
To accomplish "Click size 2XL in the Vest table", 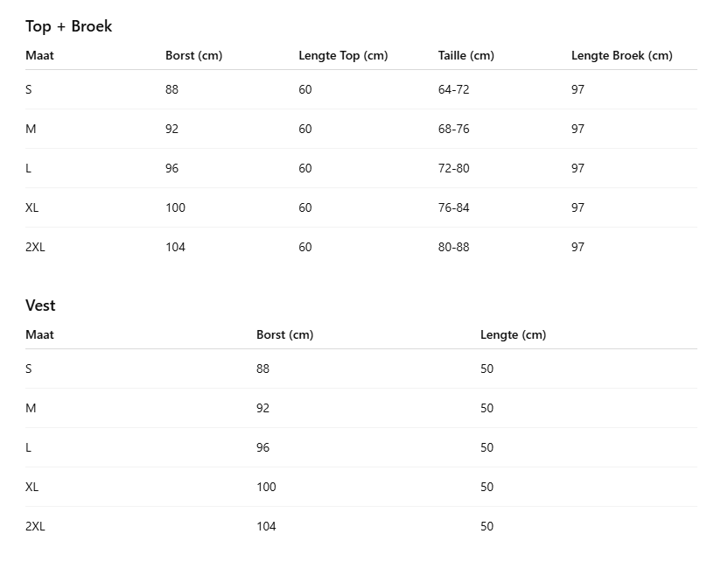I will (x=35, y=526).
